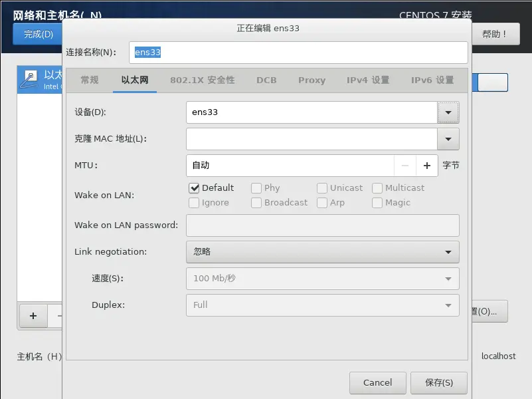The image size is (532, 399).
Task: Click the connection name field ens33
Action: click(x=298, y=53)
